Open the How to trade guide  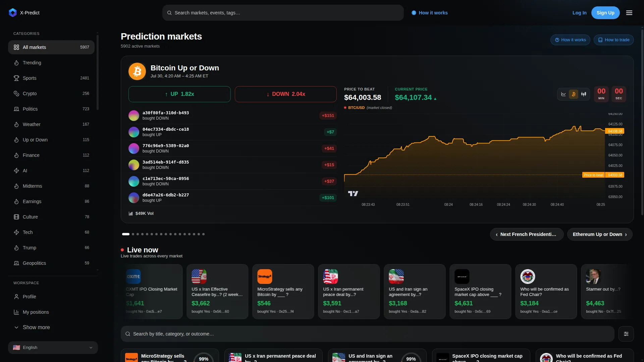click(x=613, y=40)
